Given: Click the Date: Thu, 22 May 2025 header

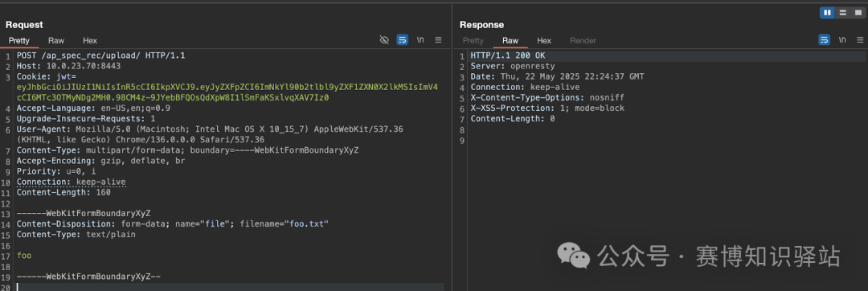Looking at the screenshot, I should (x=558, y=77).
